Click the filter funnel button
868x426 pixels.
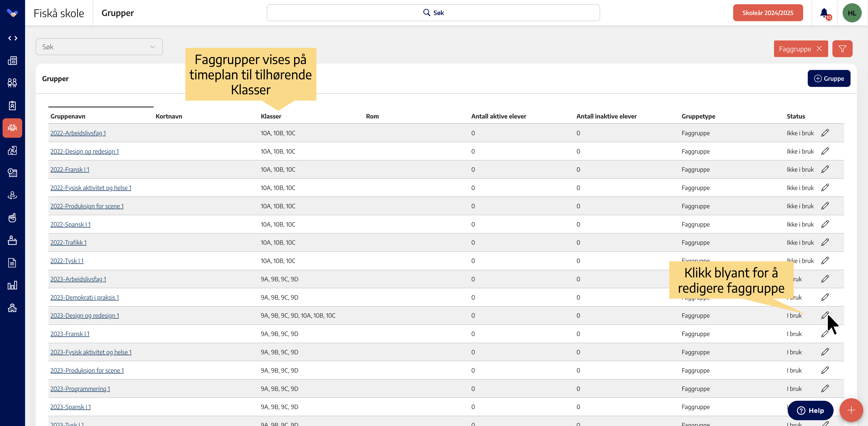pos(842,49)
